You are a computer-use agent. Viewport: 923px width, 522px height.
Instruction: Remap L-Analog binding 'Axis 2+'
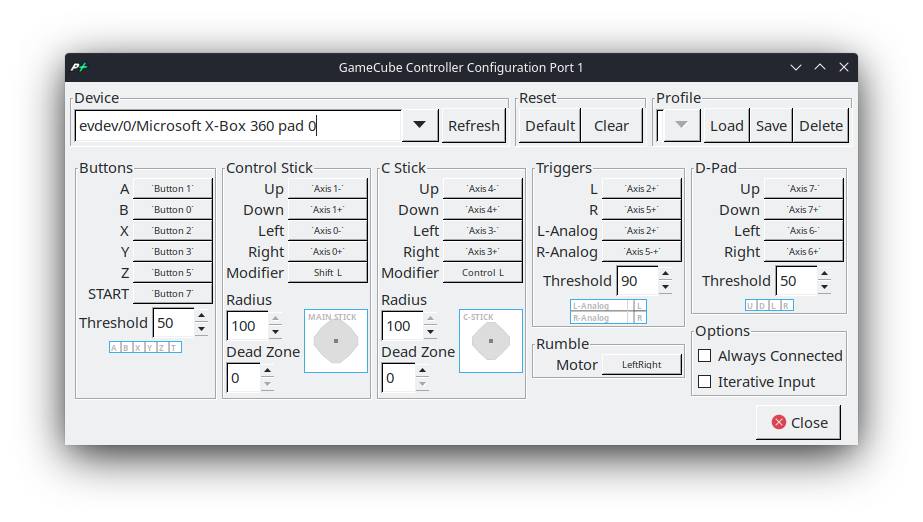pos(641,231)
